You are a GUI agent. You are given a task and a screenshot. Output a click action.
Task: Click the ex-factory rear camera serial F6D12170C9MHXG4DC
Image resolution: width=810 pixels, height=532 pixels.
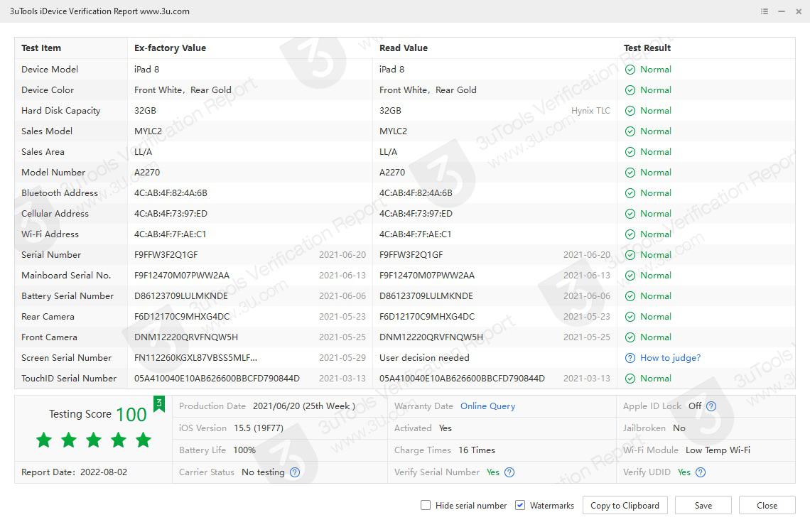(182, 317)
